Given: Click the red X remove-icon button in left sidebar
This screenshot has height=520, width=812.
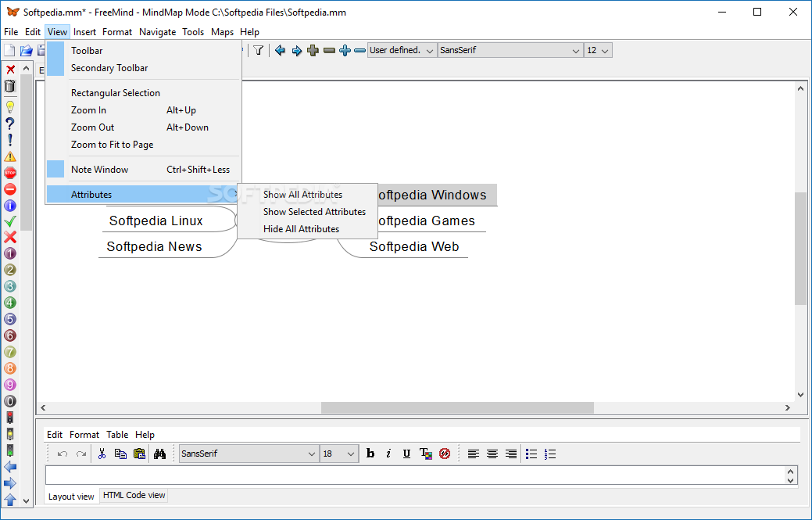Looking at the screenshot, I should (10, 70).
